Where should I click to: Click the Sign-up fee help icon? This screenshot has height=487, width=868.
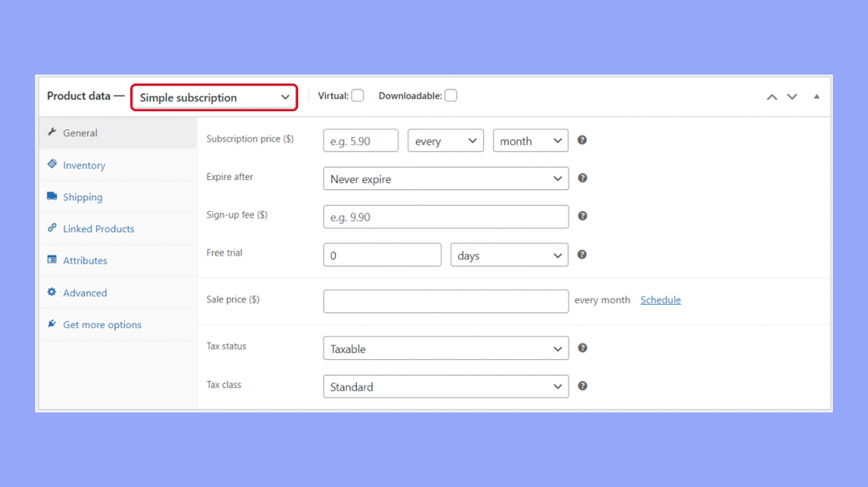(x=582, y=216)
